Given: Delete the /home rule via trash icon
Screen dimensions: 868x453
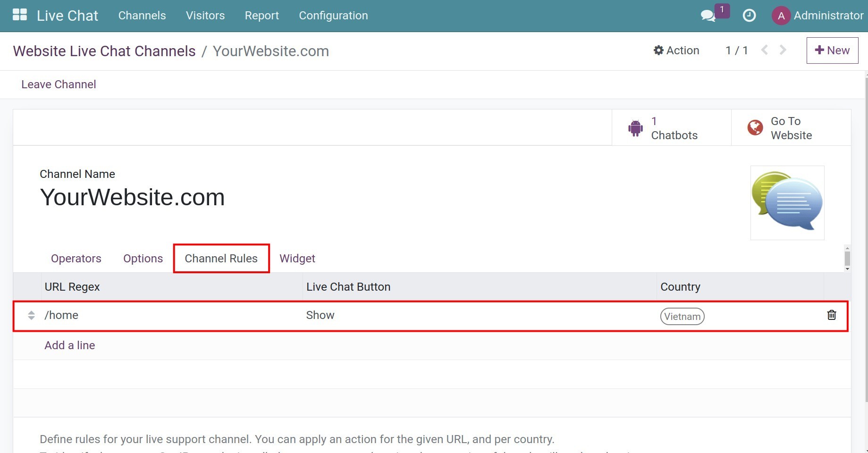Looking at the screenshot, I should click(x=832, y=315).
